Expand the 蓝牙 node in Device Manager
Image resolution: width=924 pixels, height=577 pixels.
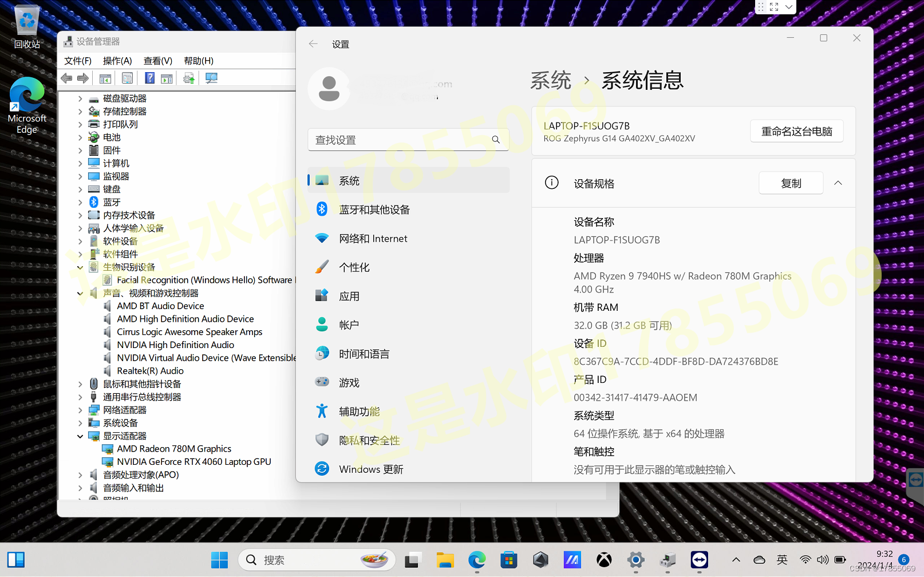click(80, 202)
